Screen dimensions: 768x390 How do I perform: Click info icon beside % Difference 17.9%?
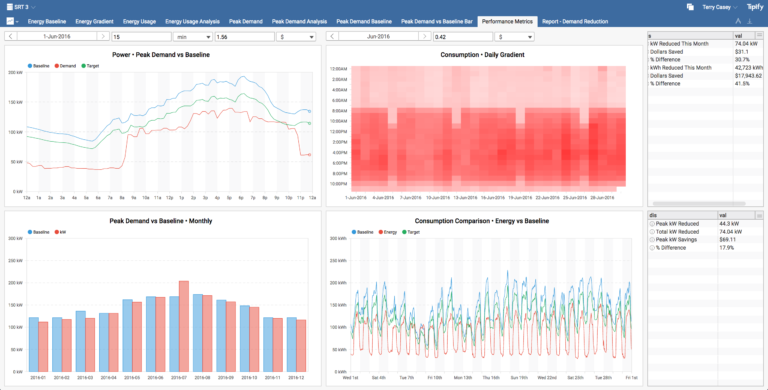click(x=652, y=248)
